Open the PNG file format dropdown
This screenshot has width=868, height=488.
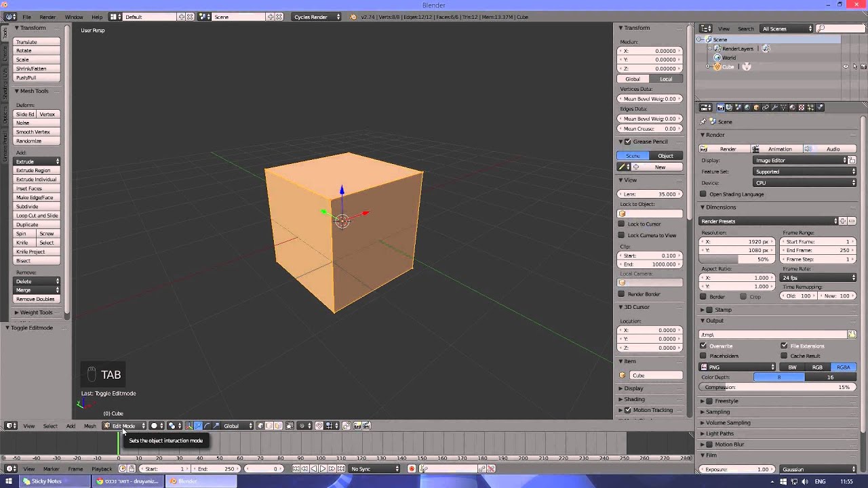coord(737,367)
